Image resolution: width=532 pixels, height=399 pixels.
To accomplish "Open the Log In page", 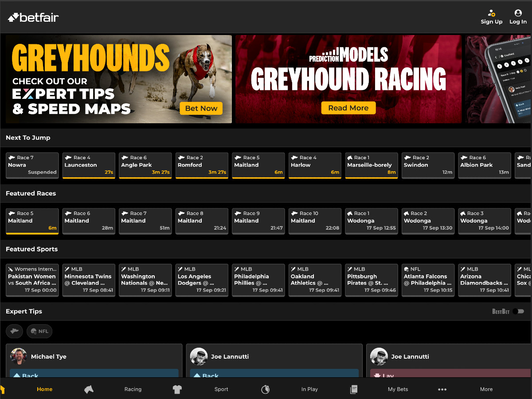I will coord(518,17).
